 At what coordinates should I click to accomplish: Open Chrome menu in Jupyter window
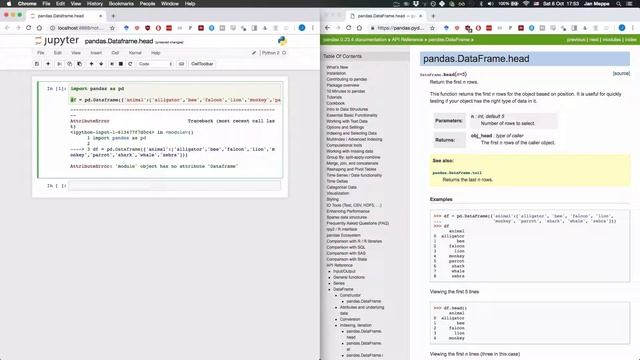click(313, 28)
